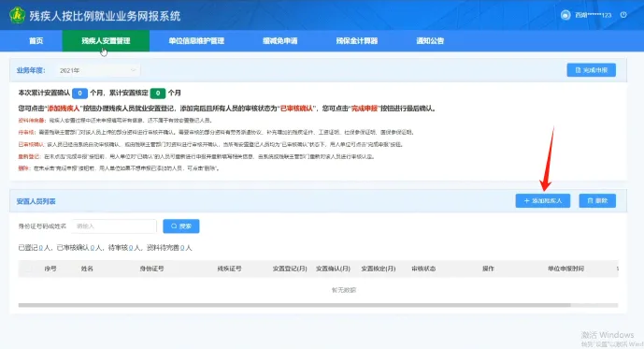644x349 pixels.
Task: Click the 安置人员列表 section title
Action: (36, 201)
